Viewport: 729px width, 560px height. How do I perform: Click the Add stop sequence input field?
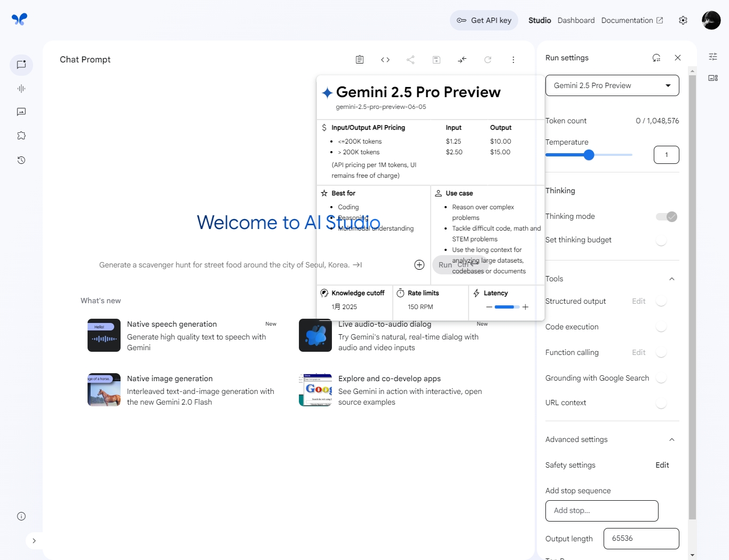click(602, 511)
